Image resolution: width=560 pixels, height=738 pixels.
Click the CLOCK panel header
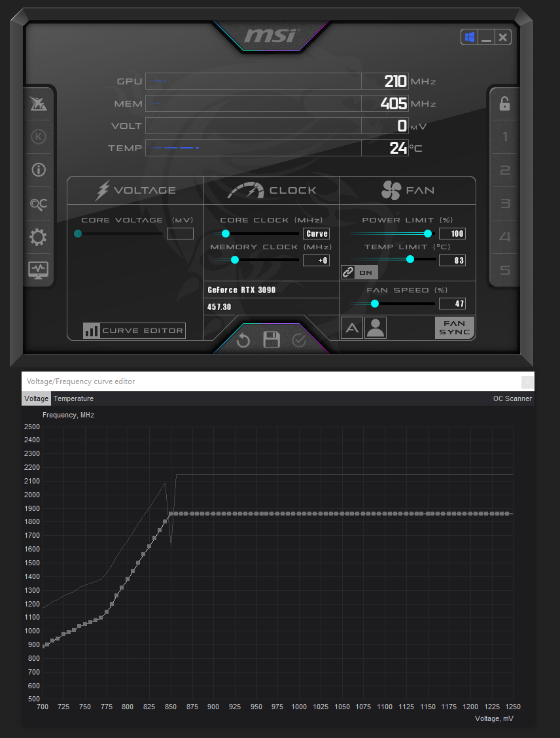click(271, 190)
